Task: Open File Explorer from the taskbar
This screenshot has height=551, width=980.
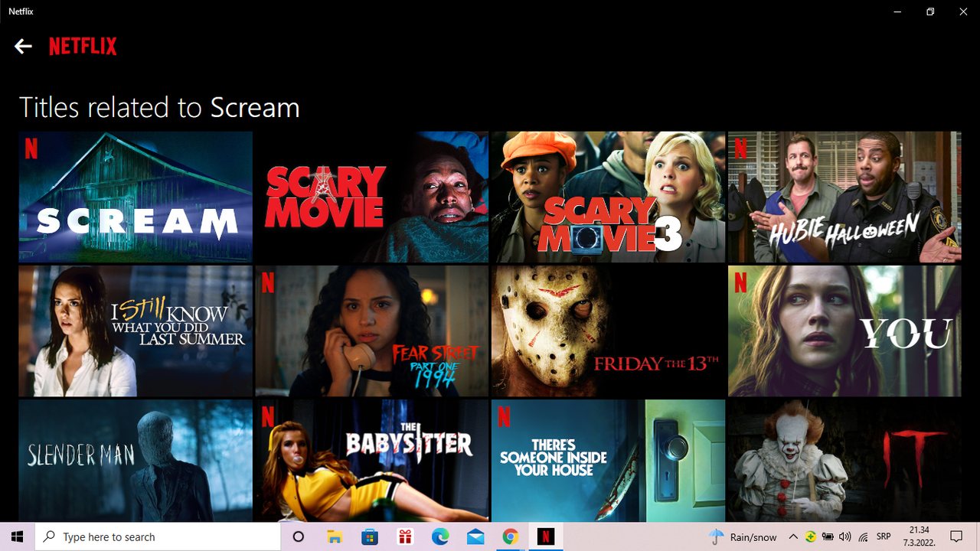Action: (x=335, y=537)
